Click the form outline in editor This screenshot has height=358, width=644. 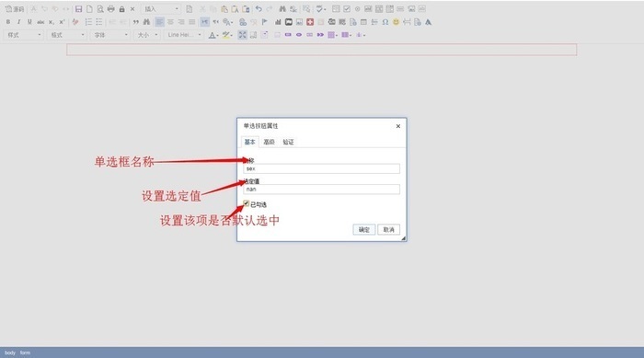point(322,50)
